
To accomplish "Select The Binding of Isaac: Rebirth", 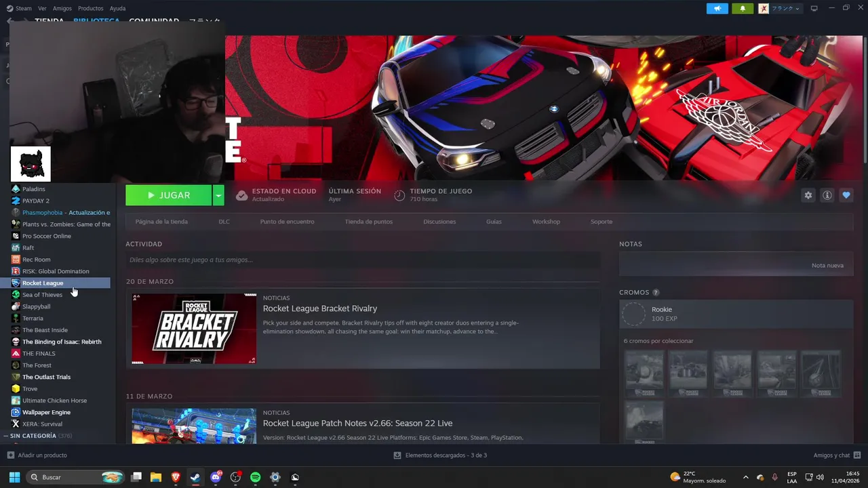I will pos(62,342).
